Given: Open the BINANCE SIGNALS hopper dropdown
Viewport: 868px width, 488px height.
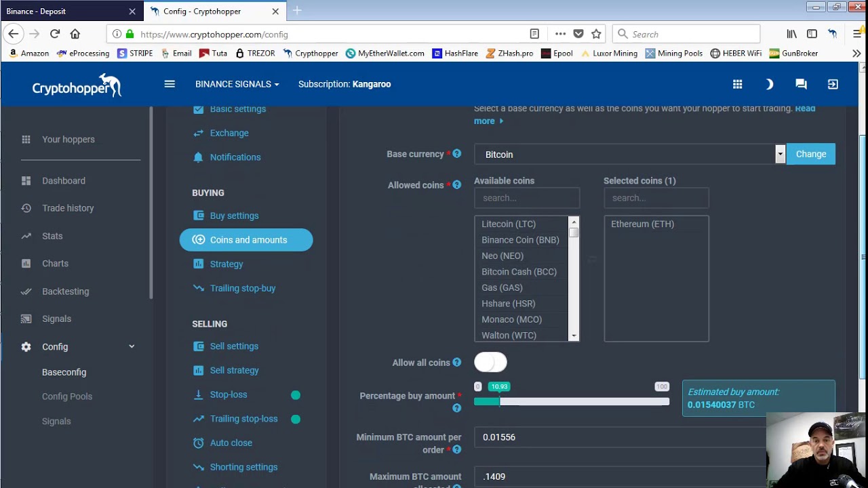Looking at the screenshot, I should 237,84.
